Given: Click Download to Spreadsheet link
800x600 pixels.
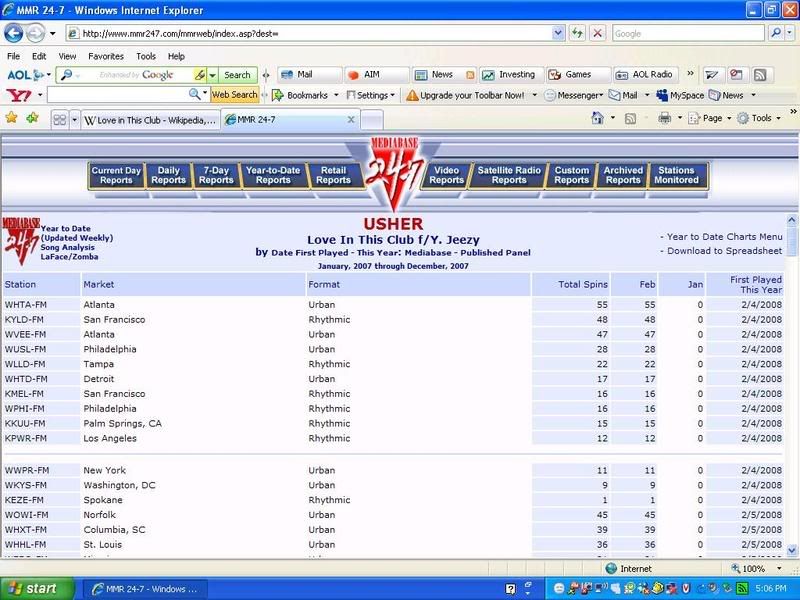Looking at the screenshot, I should (724, 251).
